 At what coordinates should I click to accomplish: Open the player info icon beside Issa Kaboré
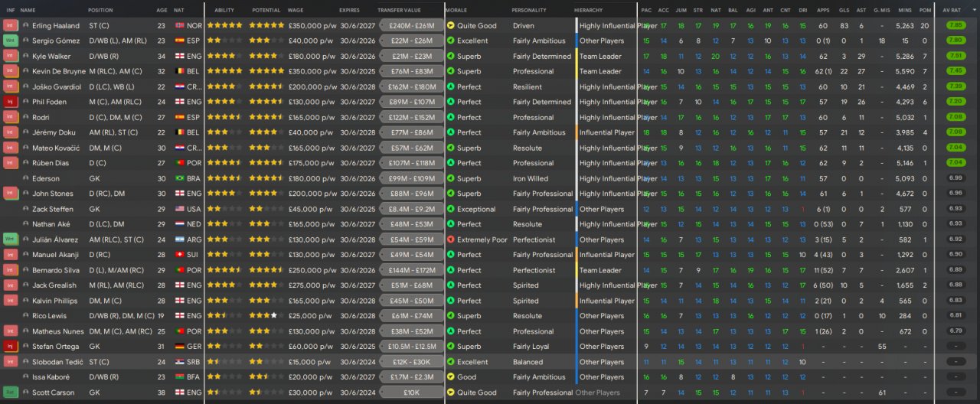tap(26, 377)
